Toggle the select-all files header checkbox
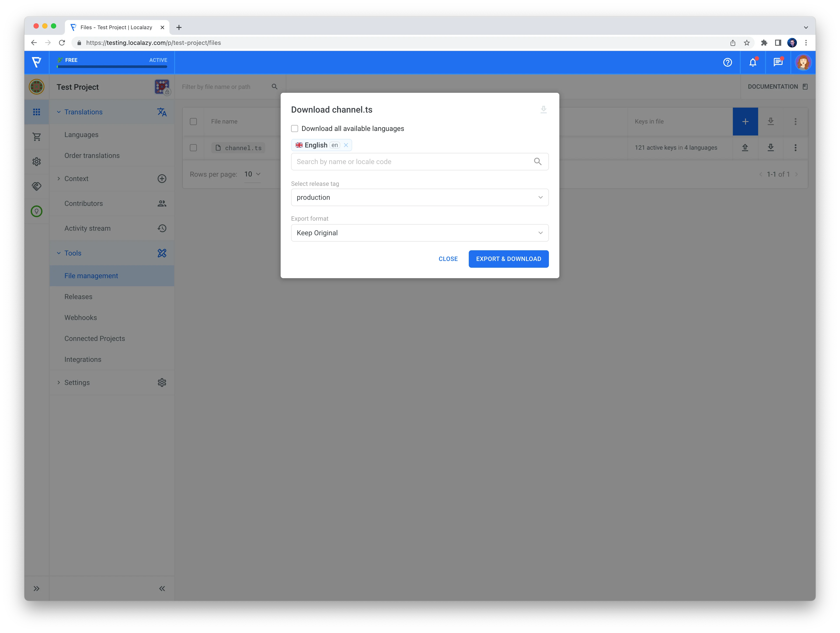 [x=193, y=122]
